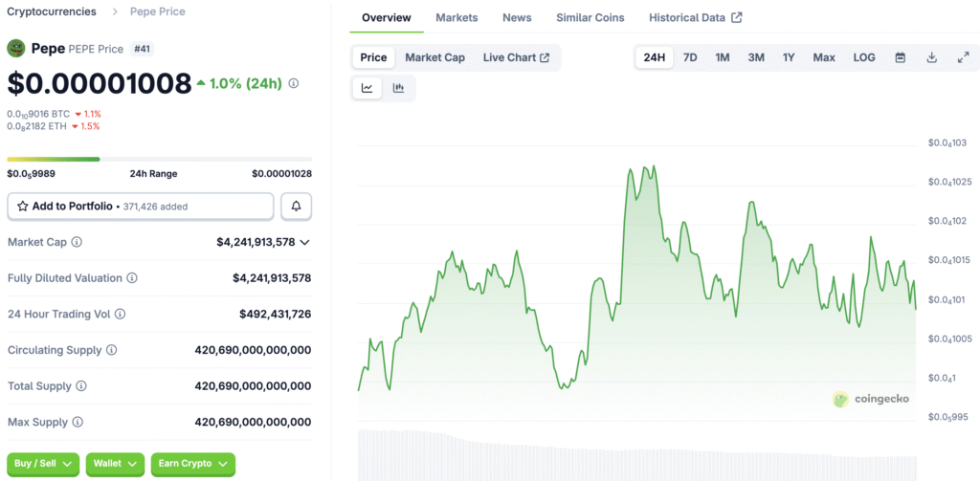The height and width of the screenshot is (481, 980).
Task: Toggle the LOG scale option
Action: click(864, 57)
